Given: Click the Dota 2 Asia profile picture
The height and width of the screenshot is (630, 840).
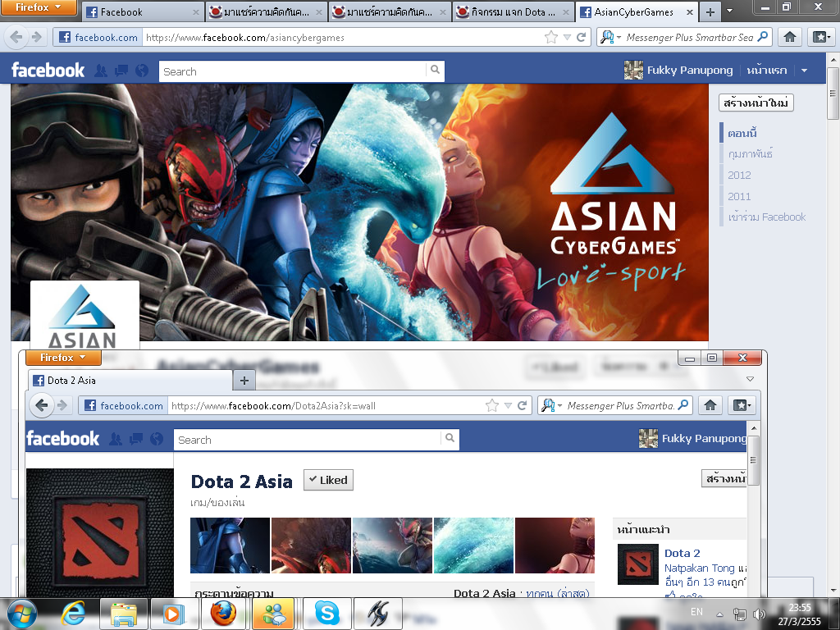Looking at the screenshot, I should pyautogui.click(x=100, y=533).
